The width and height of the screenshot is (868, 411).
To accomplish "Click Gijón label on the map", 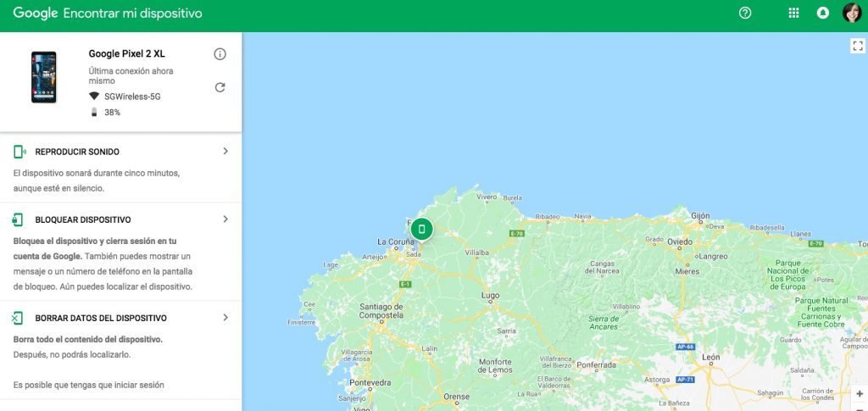I will point(700,215).
